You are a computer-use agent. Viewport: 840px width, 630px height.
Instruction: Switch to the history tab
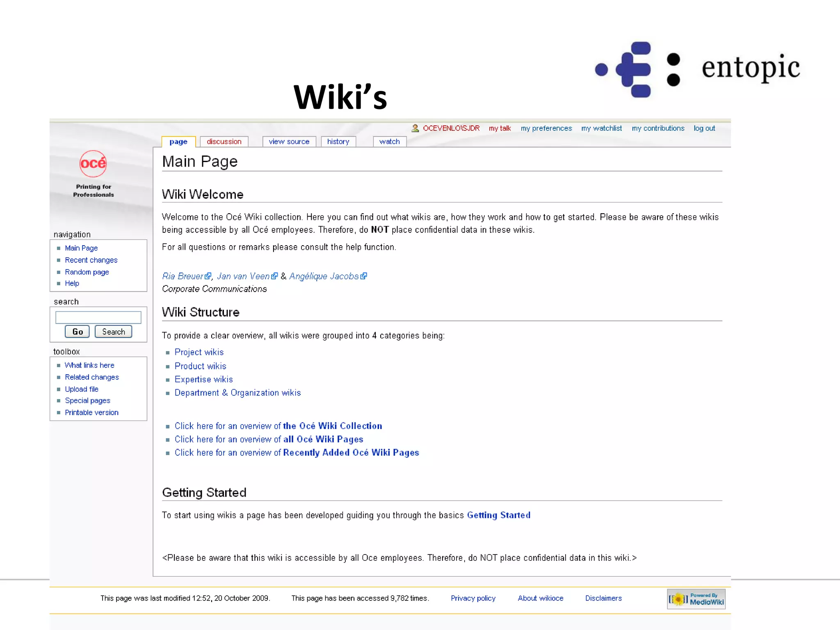coord(338,142)
